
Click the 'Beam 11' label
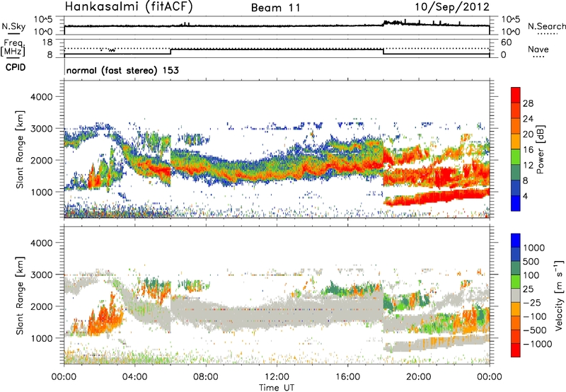click(276, 8)
